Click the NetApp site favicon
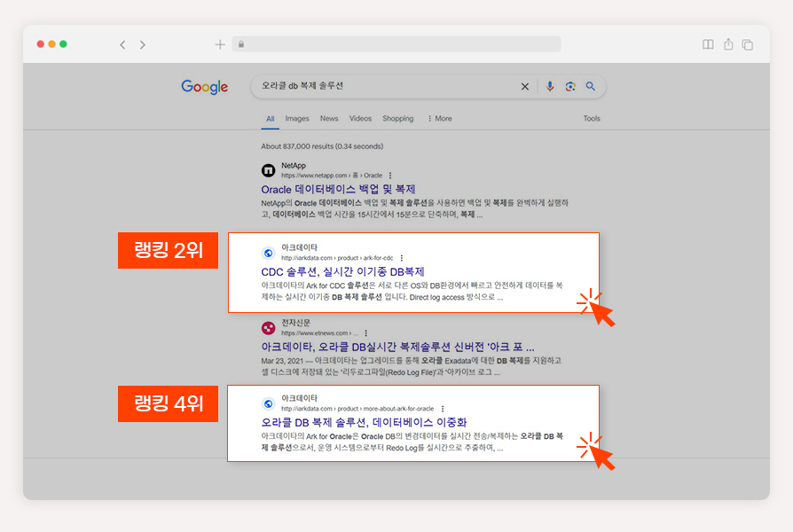 [268, 170]
